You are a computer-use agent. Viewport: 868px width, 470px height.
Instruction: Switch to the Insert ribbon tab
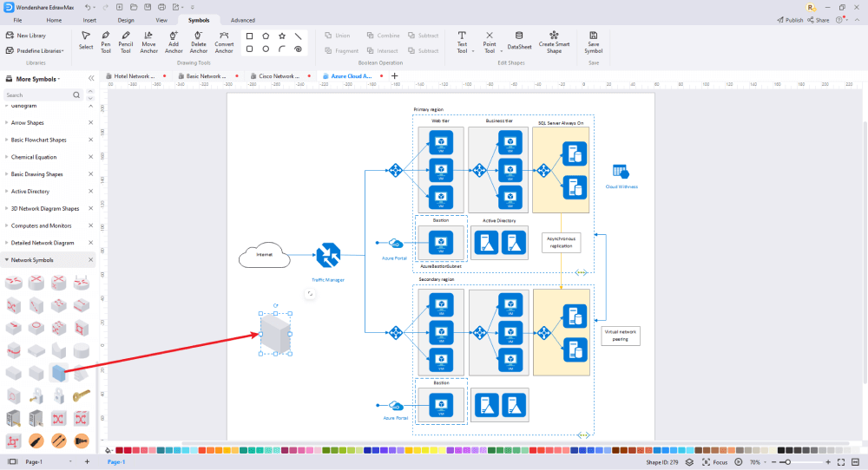point(89,20)
